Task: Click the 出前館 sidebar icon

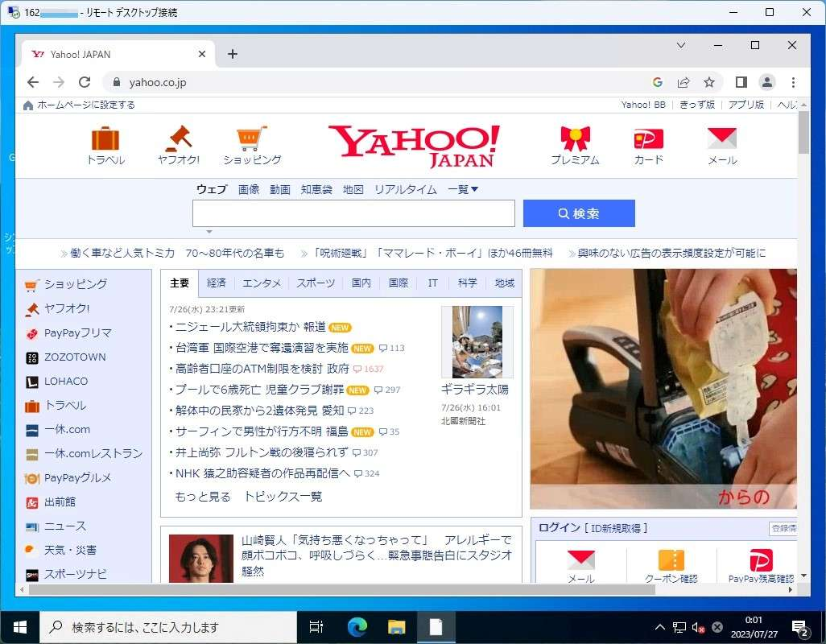Action: point(32,502)
